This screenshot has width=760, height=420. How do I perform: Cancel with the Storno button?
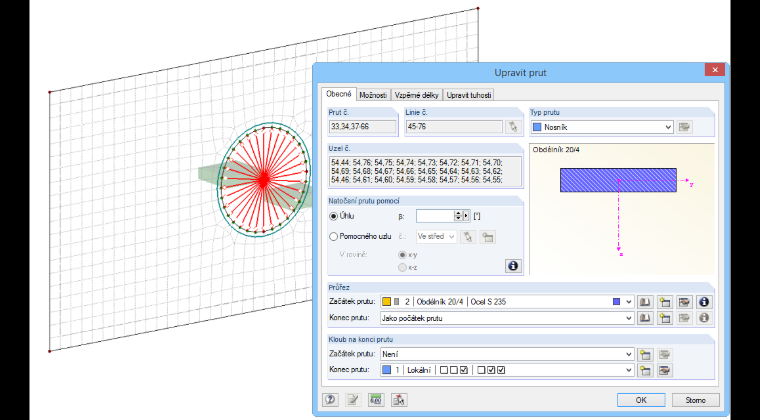[696, 400]
